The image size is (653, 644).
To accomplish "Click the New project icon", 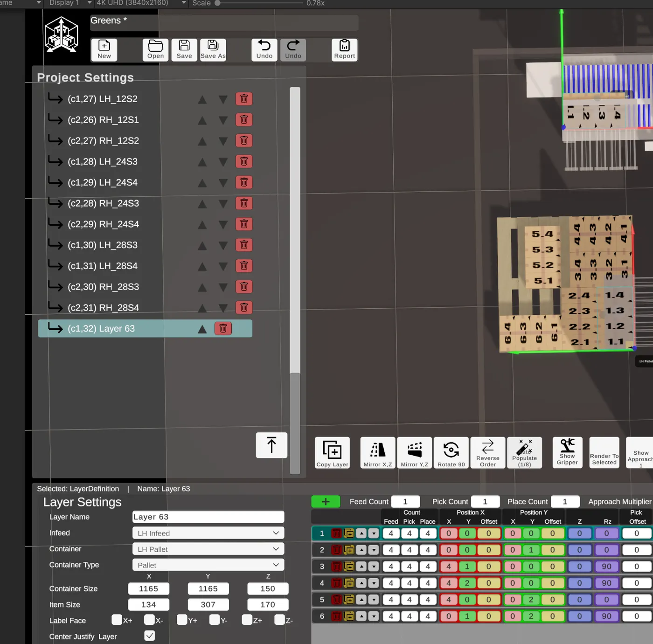I will tap(104, 49).
